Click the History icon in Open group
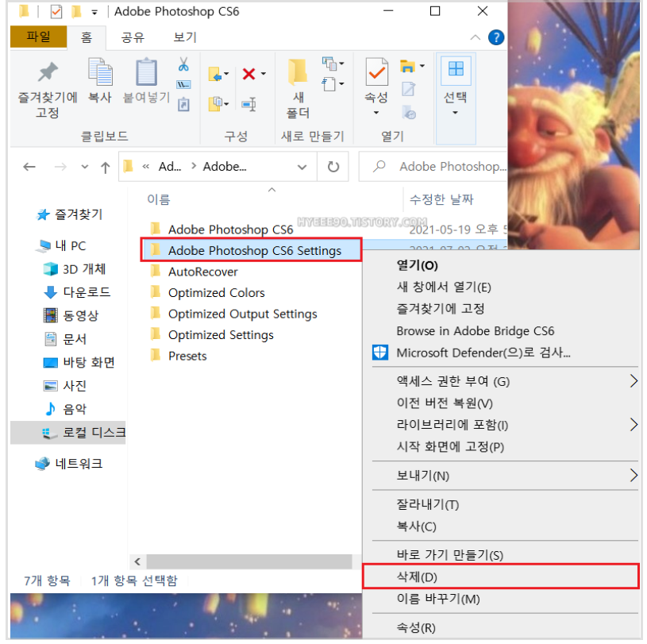 pos(409,112)
